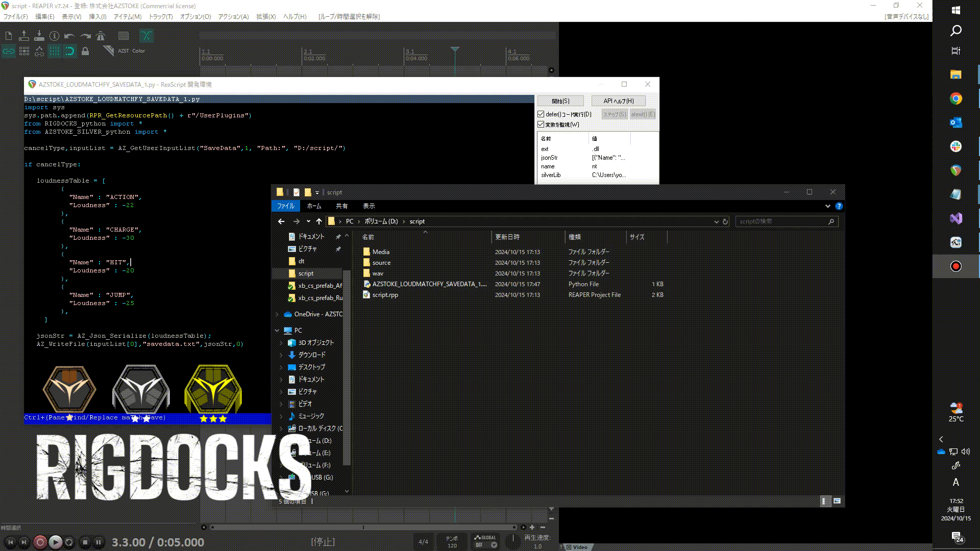Toggle the metronome icon
The image size is (980, 551).
pyautogui.click(x=101, y=36)
